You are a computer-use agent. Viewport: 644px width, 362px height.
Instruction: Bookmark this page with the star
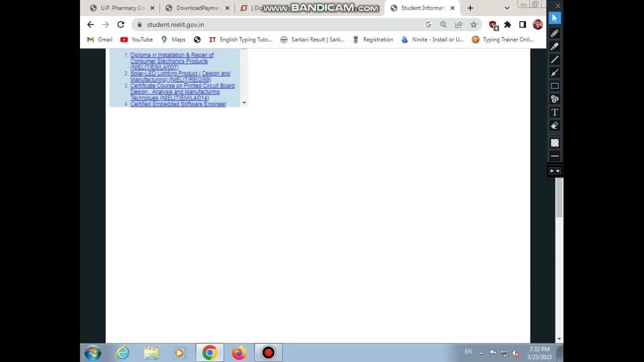473,25
